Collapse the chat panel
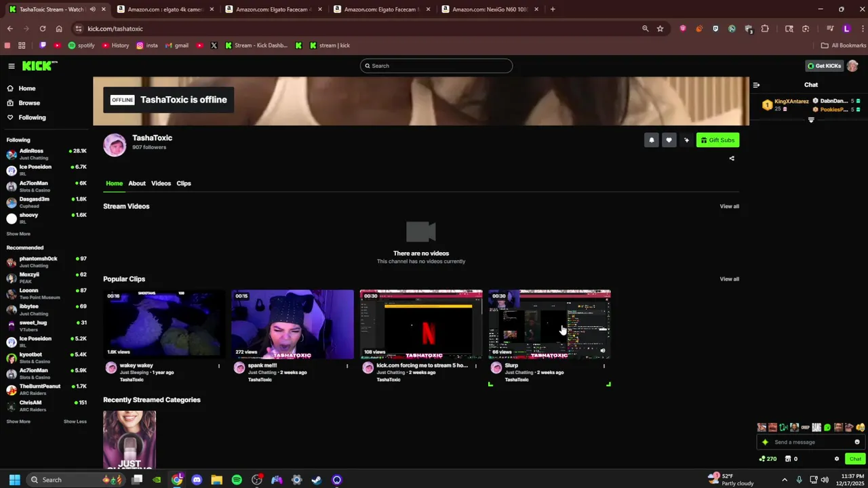The height and width of the screenshot is (488, 868). tap(756, 85)
